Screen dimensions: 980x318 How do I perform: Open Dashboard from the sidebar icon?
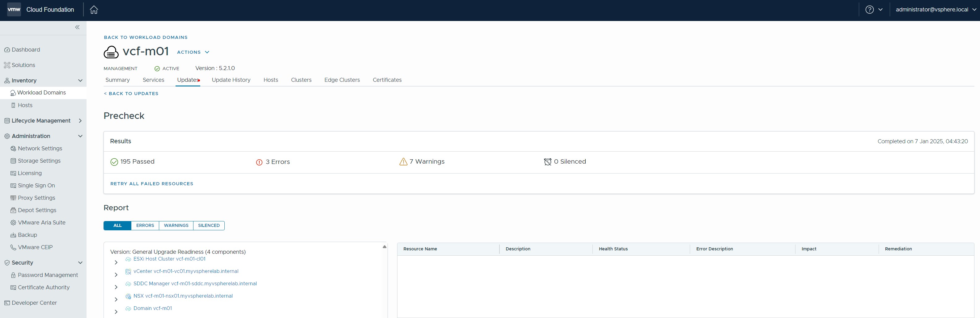tap(7, 50)
